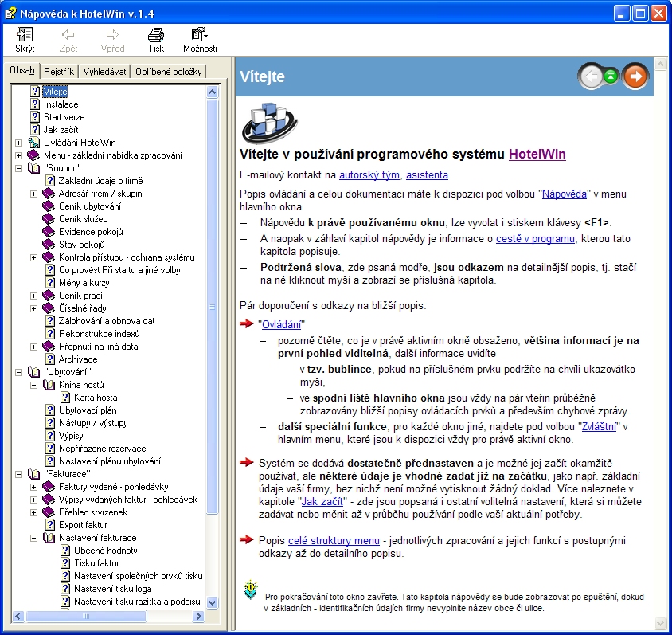
Task: Open the Nápověda link
Action: pyautogui.click(x=564, y=194)
